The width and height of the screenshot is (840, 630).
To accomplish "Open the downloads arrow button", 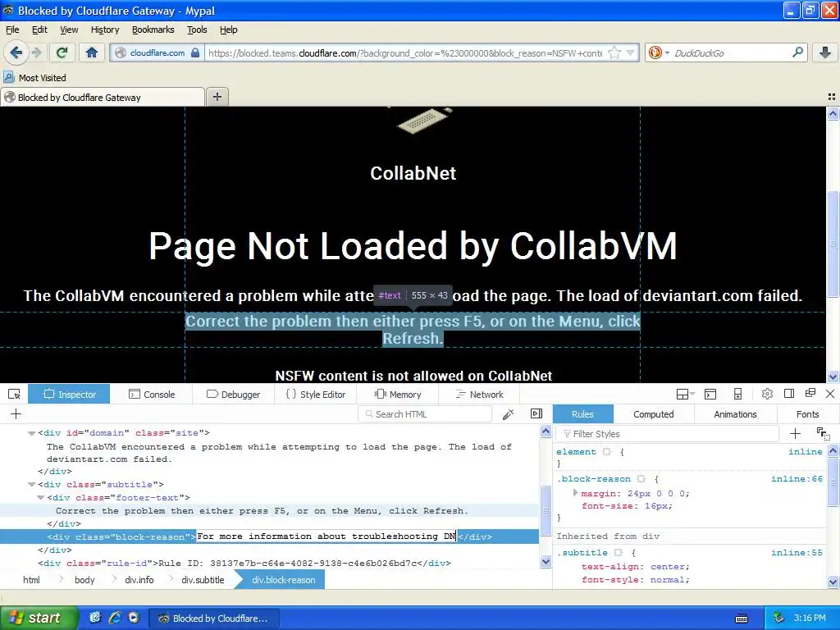I will click(825, 52).
